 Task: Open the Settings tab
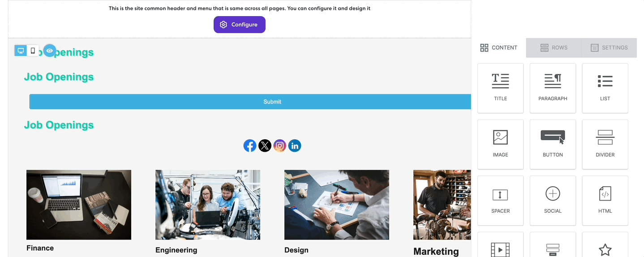point(609,47)
